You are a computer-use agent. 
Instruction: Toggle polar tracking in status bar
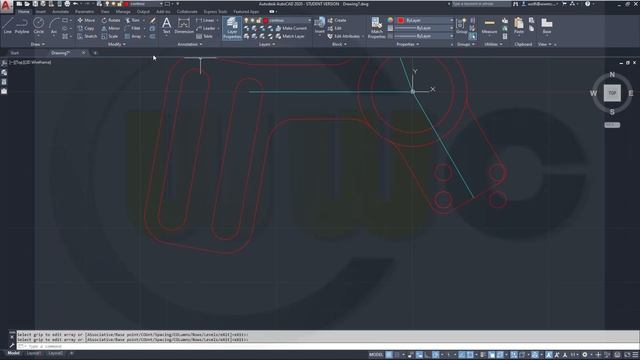tap(436, 355)
